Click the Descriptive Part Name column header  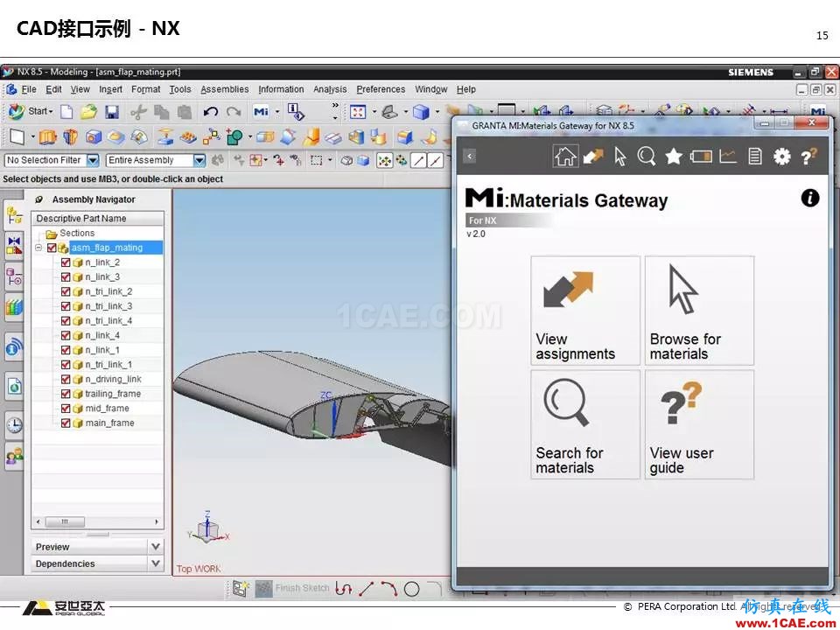97,219
